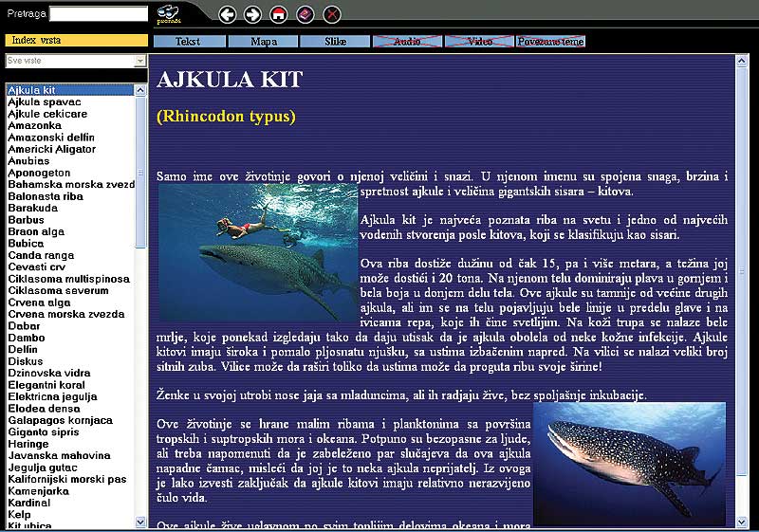Select Amazonka in species list
The height and width of the screenshot is (532, 759).
(70, 125)
